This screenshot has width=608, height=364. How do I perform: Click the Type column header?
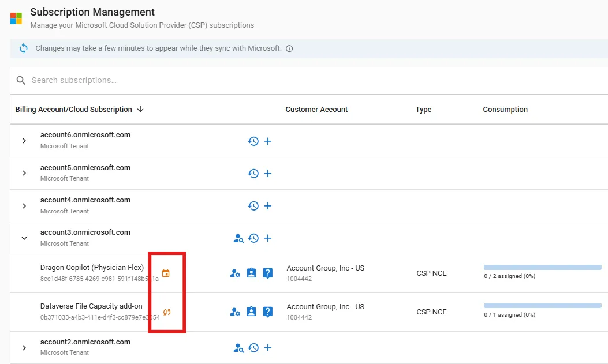point(423,110)
